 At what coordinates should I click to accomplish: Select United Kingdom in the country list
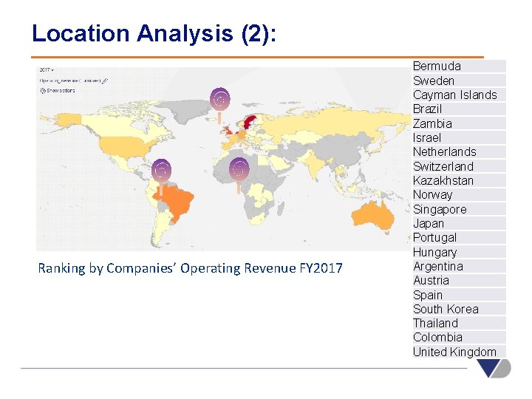click(460, 352)
